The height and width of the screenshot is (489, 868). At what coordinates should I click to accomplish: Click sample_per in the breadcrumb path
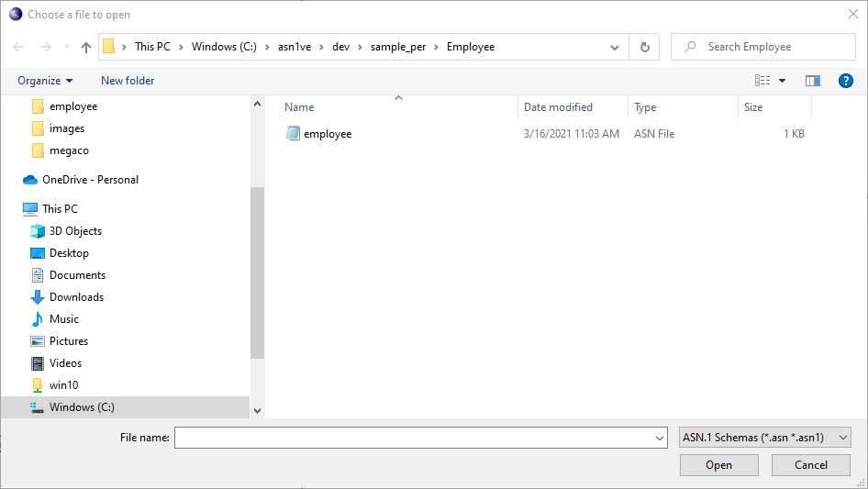(x=397, y=47)
